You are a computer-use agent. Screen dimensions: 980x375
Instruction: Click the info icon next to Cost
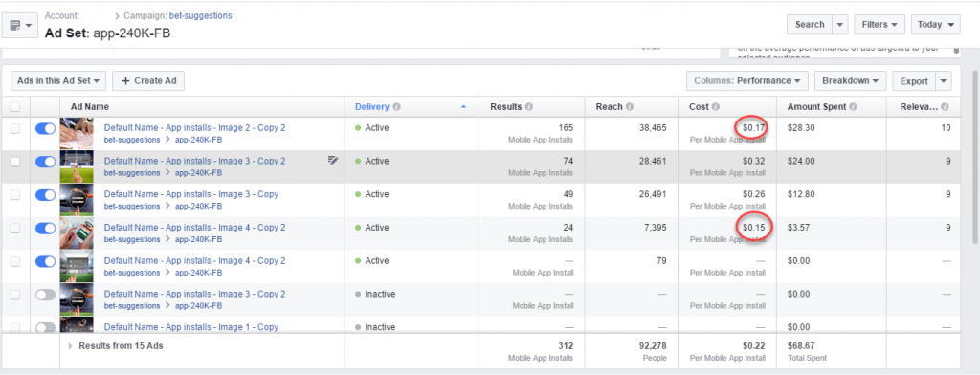click(716, 107)
